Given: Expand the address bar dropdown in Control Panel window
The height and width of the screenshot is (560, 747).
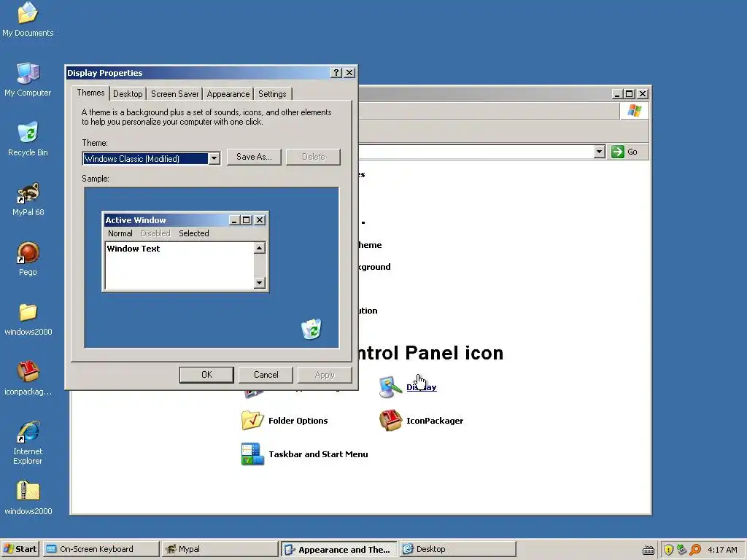Looking at the screenshot, I should coord(600,152).
